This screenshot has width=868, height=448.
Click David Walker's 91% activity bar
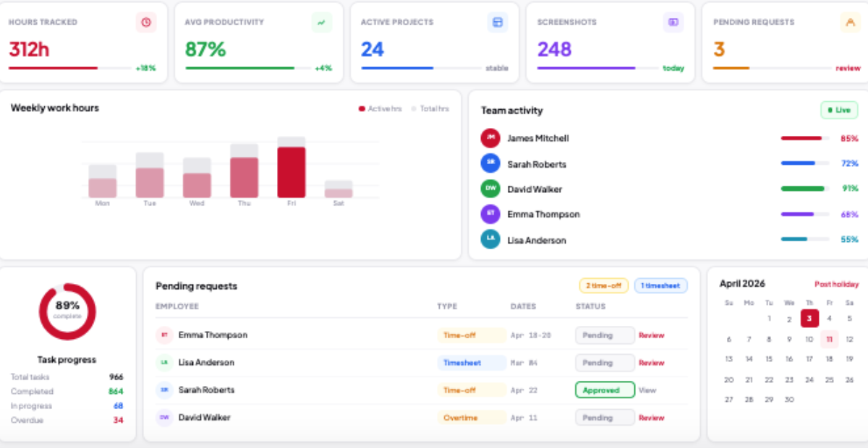[805, 189]
